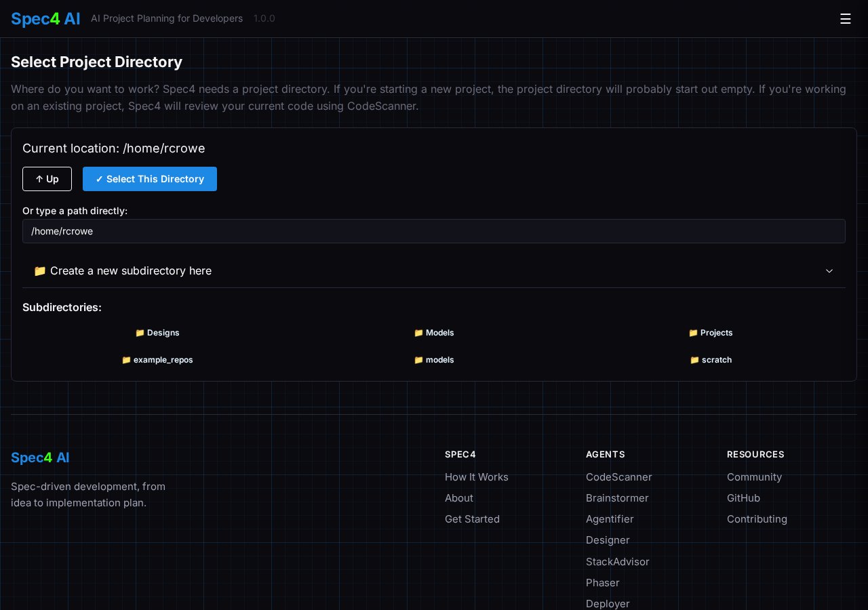The height and width of the screenshot is (610, 868).
Task: Open Deployer agent link
Action: tap(608, 604)
